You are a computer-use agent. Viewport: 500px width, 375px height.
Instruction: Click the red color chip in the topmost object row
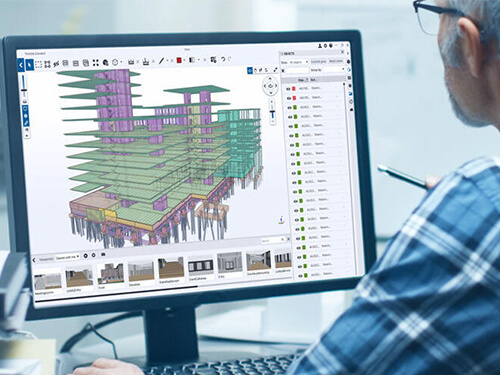[294, 89]
